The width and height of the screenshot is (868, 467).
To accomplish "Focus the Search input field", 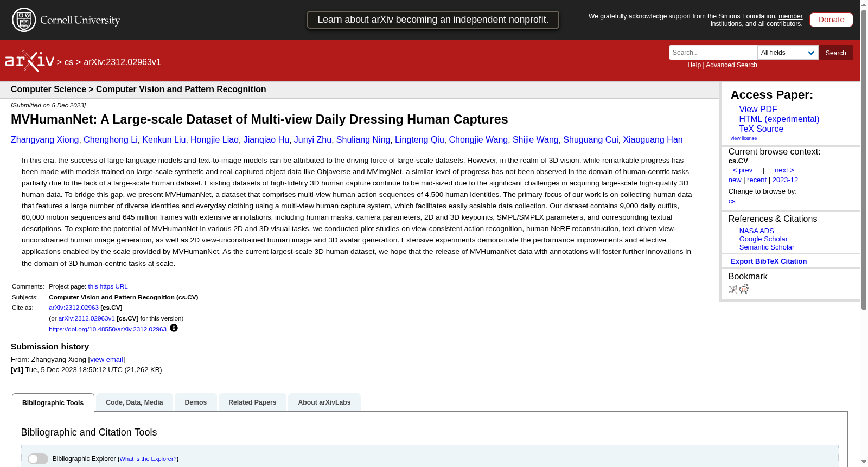I will pos(713,53).
